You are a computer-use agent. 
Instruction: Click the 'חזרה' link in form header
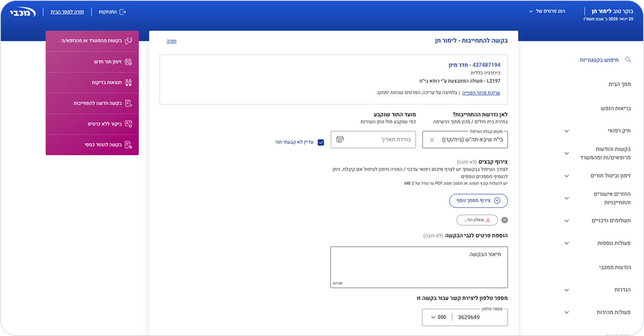171,41
